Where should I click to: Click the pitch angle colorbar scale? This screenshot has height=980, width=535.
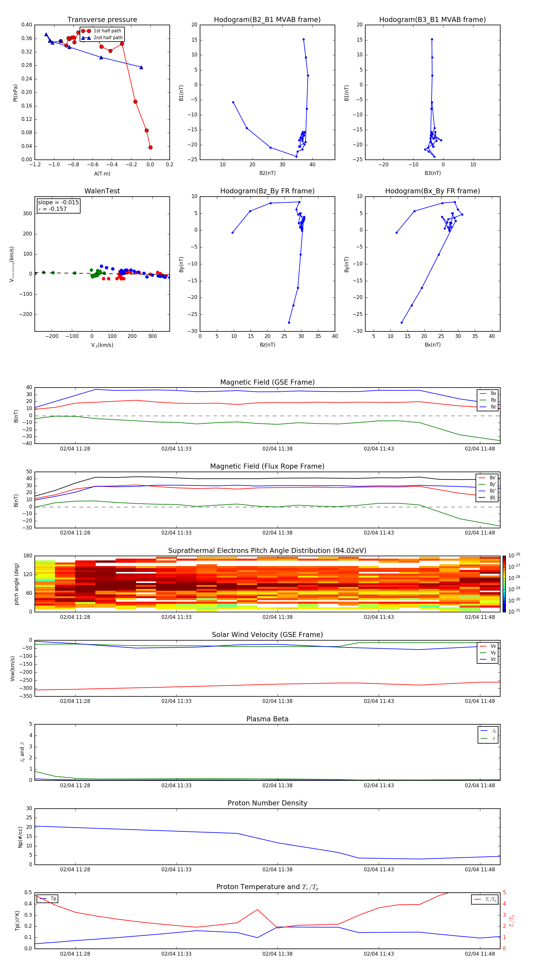pyautogui.click(x=504, y=584)
